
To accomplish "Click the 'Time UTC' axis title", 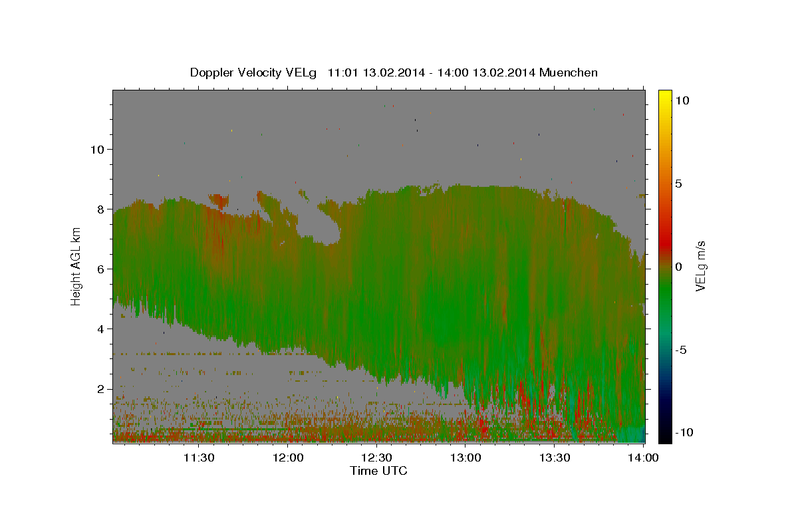I will click(x=378, y=471).
